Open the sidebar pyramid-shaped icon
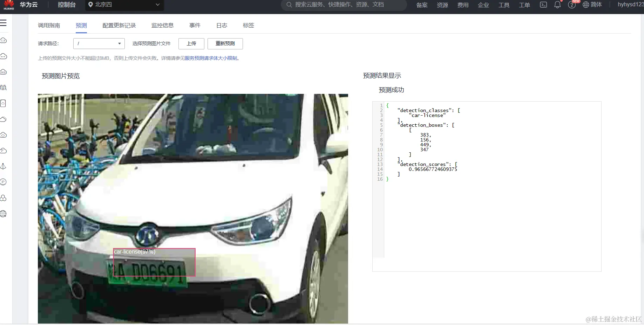The width and height of the screenshot is (644, 325). tap(4, 166)
